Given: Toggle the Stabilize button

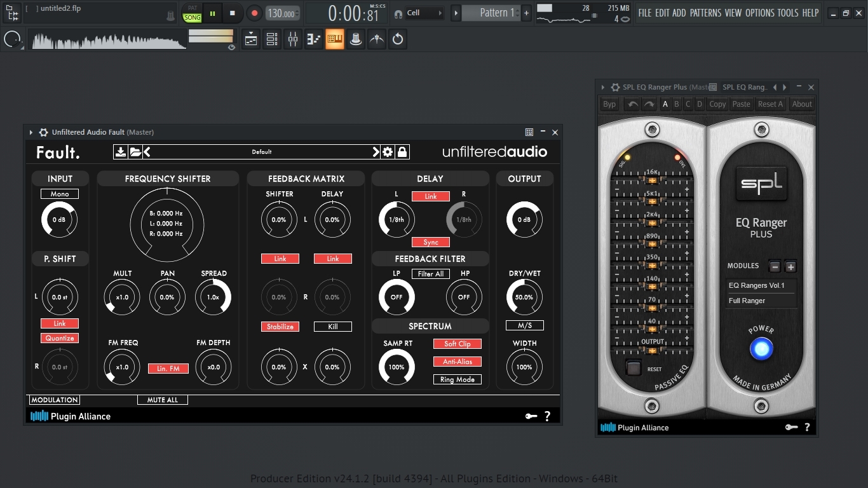Looking at the screenshot, I should (x=280, y=327).
